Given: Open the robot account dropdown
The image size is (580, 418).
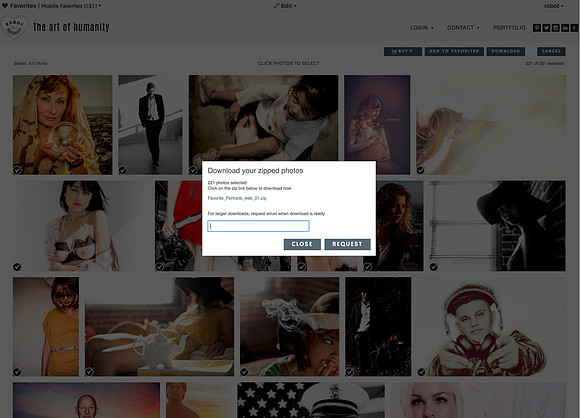Looking at the screenshot, I should pyautogui.click(x=554, y=6).
